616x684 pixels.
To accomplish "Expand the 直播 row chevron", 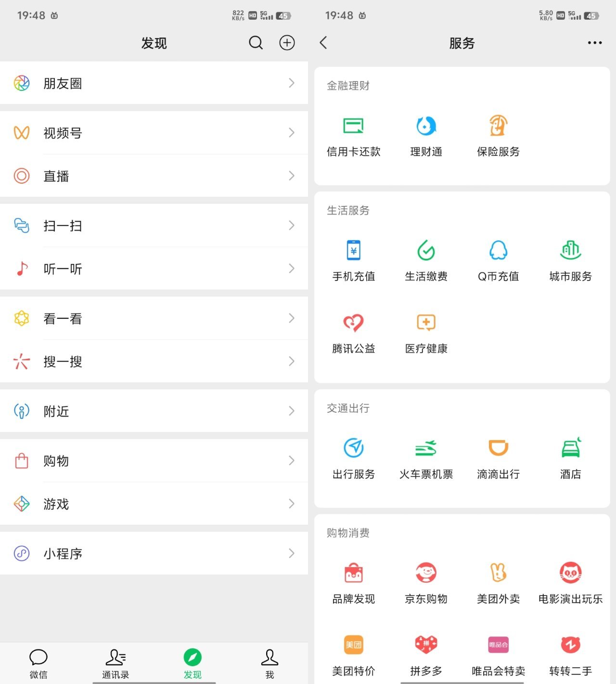I will tap(292, 176).
